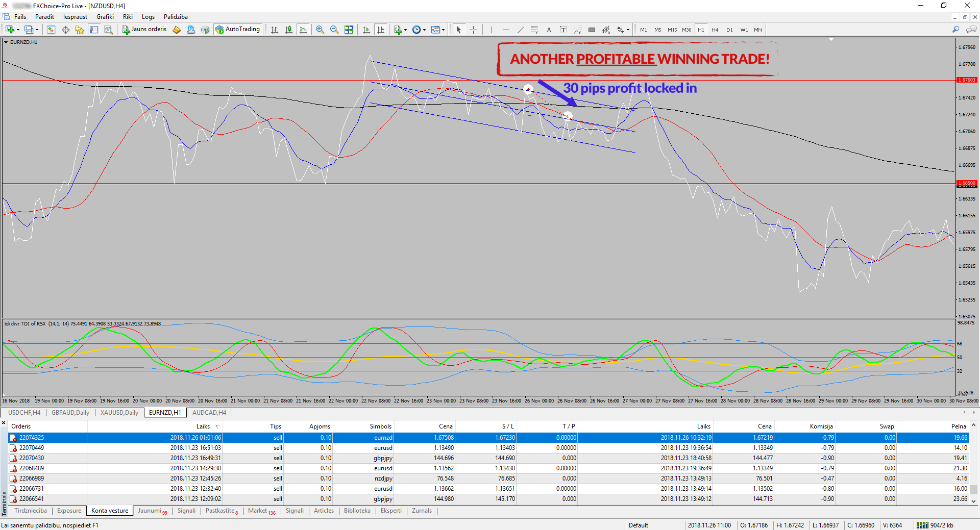Expand the Indicators dropdown arrow

(x=406, y=30)
